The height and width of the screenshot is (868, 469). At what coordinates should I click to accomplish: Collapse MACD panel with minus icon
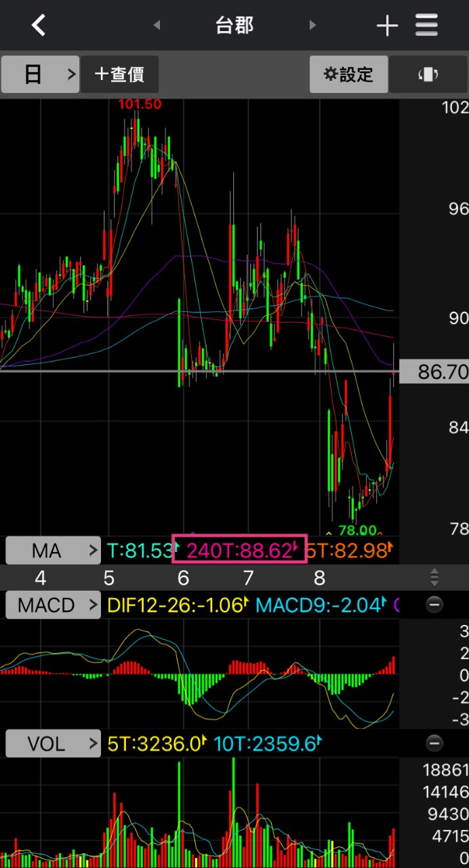[434, 604]
